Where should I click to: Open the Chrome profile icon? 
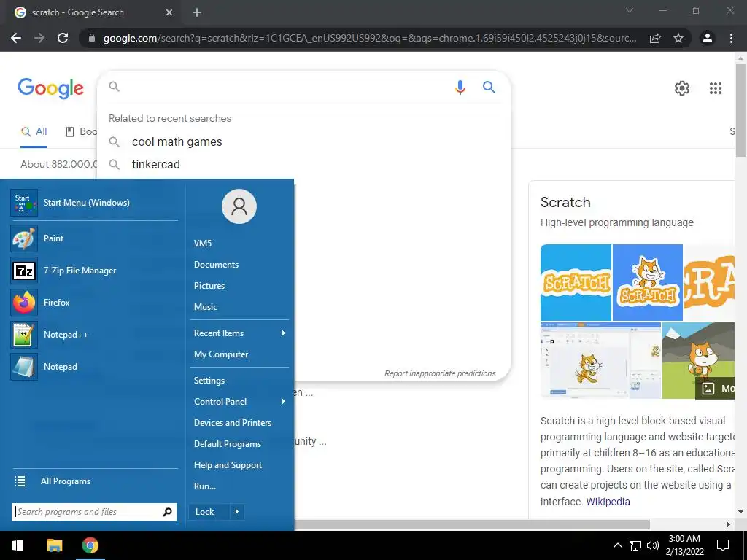pos(708,38)
